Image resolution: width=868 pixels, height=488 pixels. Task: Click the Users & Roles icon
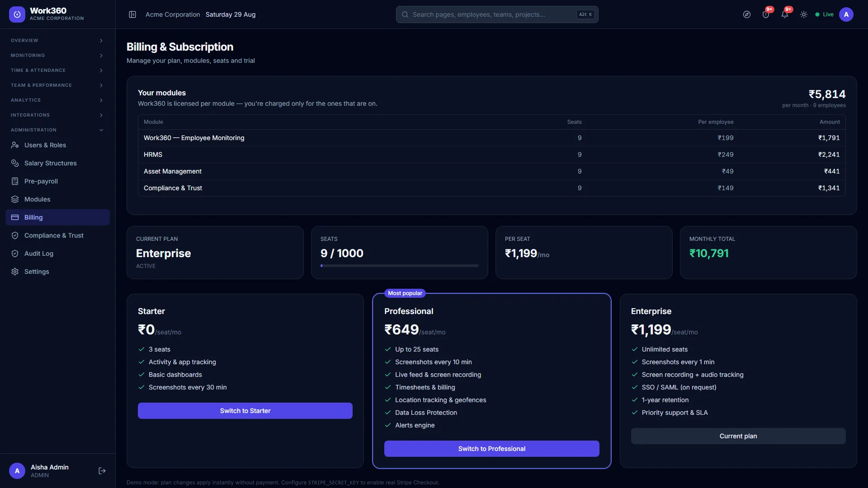click(x=15, y=145)
